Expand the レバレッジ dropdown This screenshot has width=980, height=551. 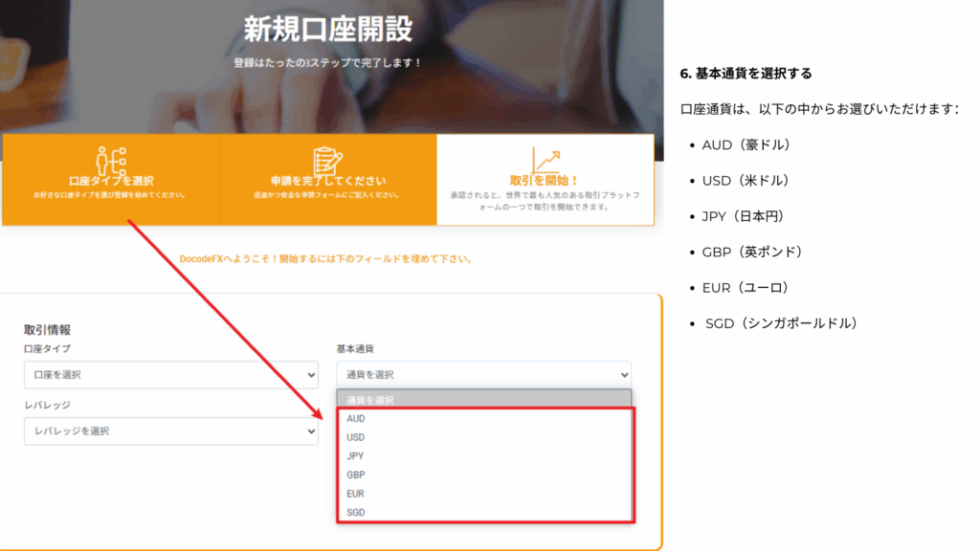click(x=170, y=431)
